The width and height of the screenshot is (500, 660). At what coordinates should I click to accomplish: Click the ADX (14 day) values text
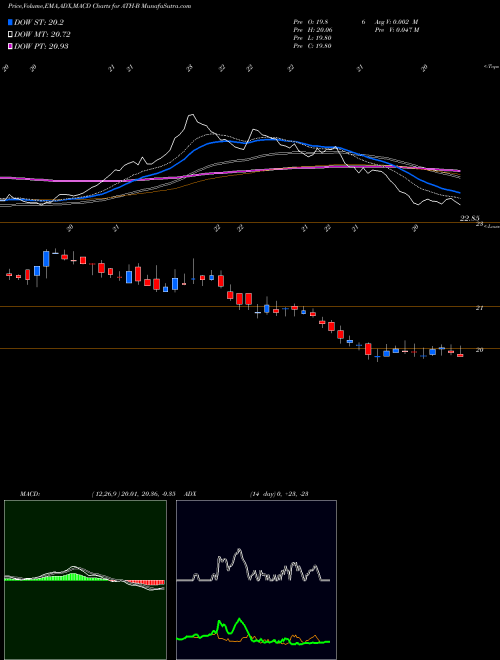279,494
